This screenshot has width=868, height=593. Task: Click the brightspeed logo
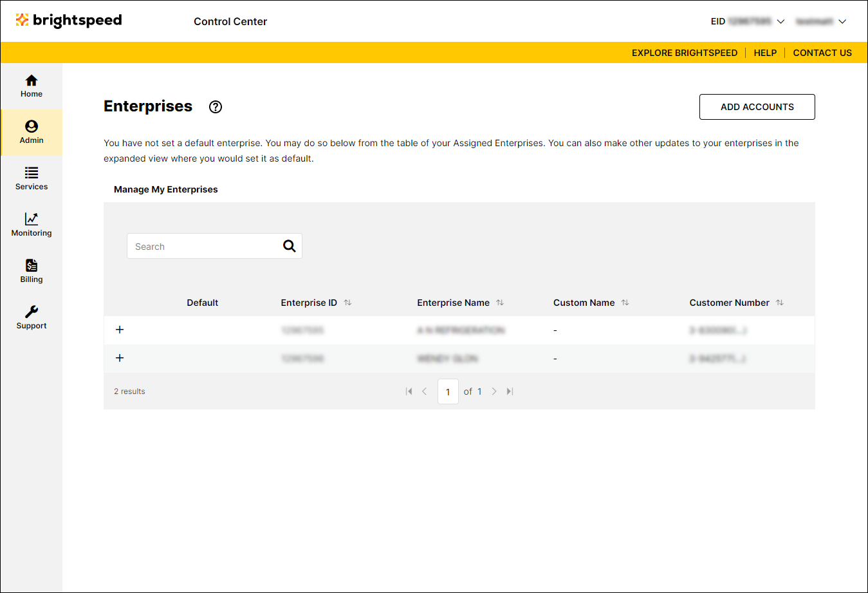69,21
